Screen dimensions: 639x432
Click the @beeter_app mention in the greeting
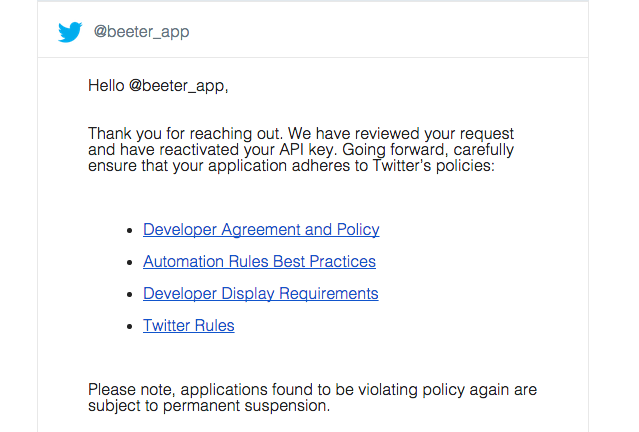[x=178, y=86]
